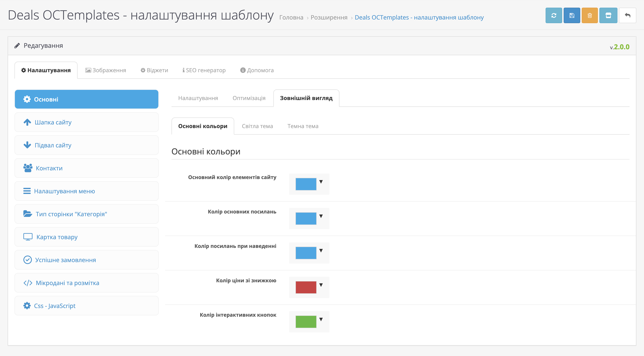
Task: Expand interactive buttons color dropdown arrow
Action: [x=321, y=319]
